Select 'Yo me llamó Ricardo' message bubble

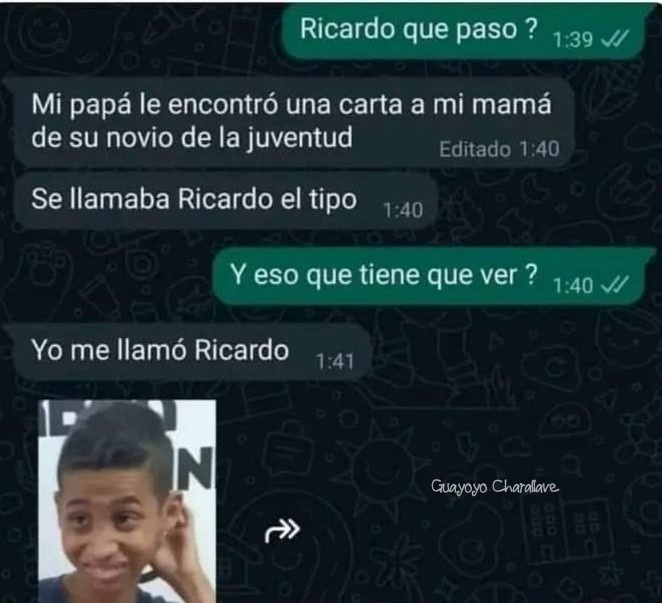pos(191,352)
